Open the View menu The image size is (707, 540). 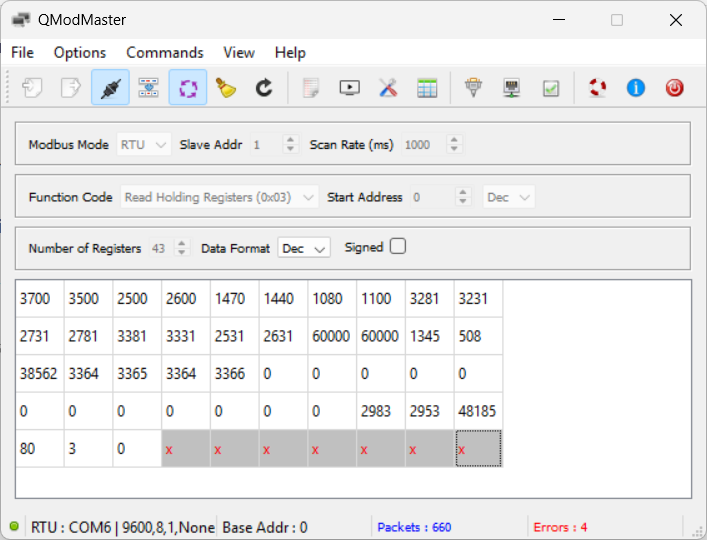pyautogui.click(x=239, y=53)
